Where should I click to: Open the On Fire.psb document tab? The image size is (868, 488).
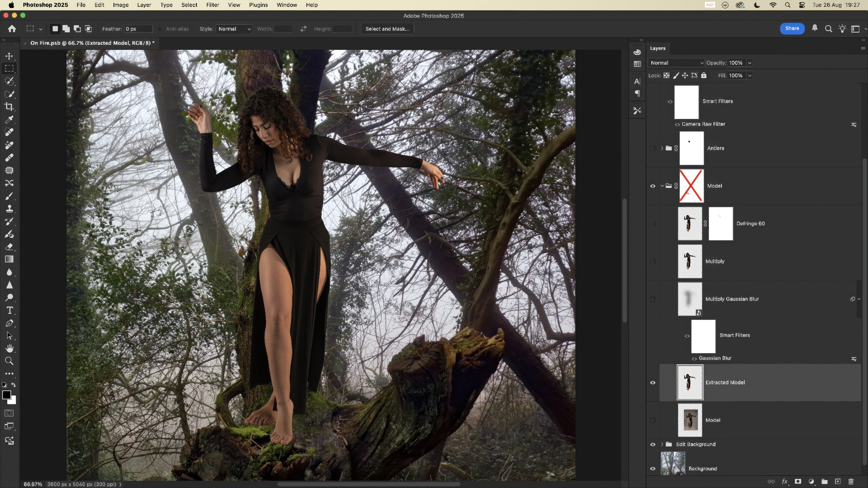[x=92, y=43]
